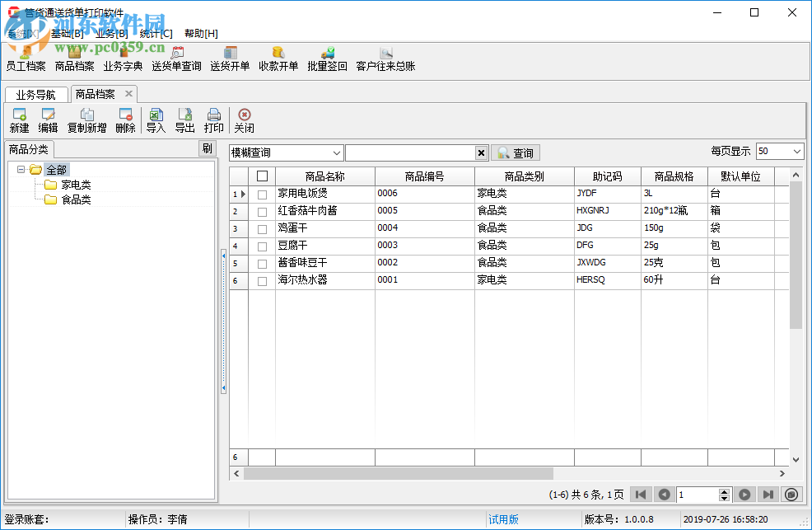
Task: Click the 删除 (delete) icon
Action: pyautogui.click(x=125, y=120)
